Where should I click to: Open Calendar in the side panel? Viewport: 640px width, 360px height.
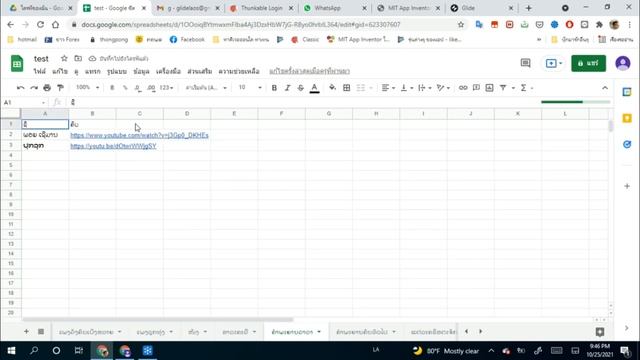(627, 92)
